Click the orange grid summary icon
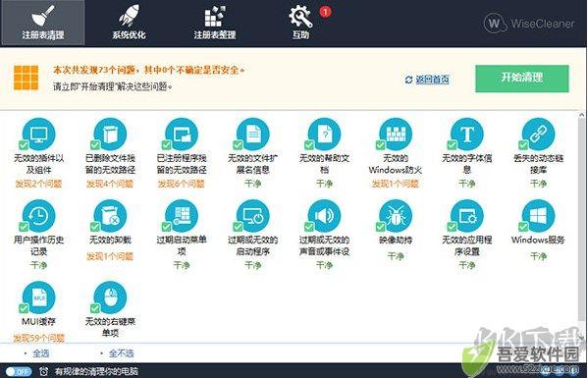This screenshot has height=378, width=588. tap(27, 78)
